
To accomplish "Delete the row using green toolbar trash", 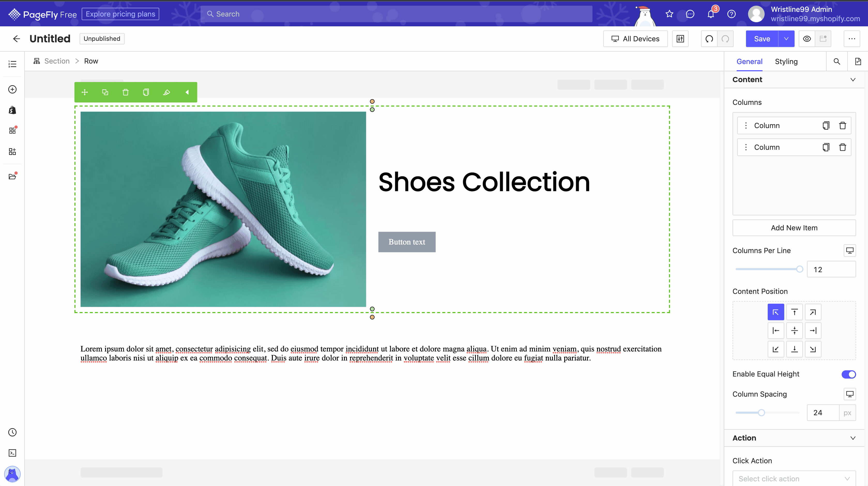I will 126,92.
